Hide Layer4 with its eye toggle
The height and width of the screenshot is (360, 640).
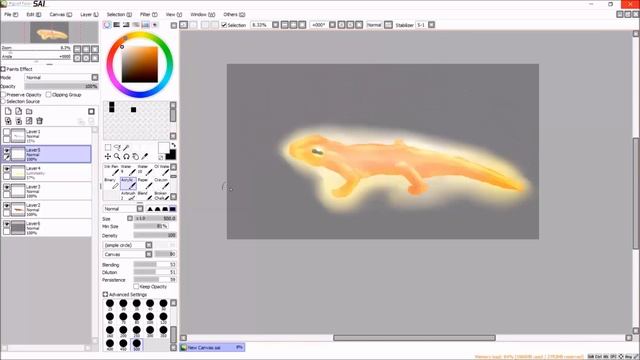7,169
